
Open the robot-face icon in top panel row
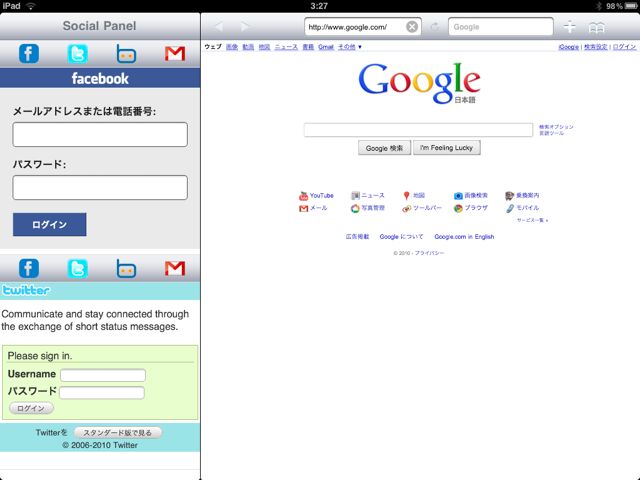tap(126, 54)
